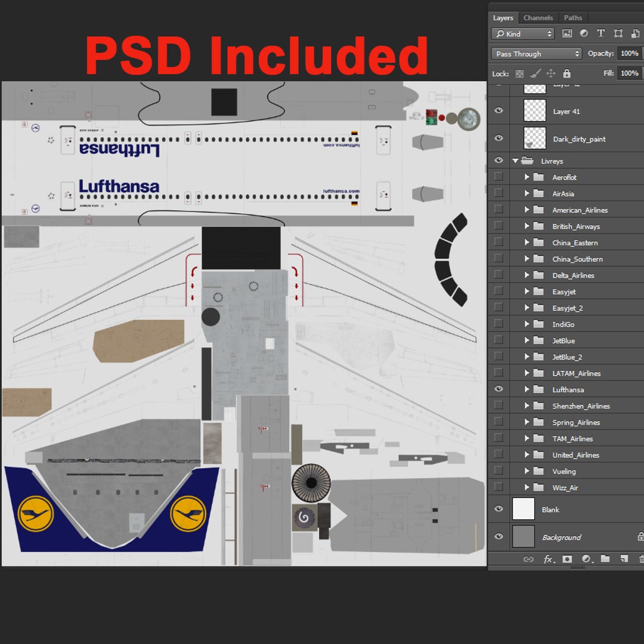The image size is (644, 644).
Task: Click the Fill 100% field
Action: point(629,73)
